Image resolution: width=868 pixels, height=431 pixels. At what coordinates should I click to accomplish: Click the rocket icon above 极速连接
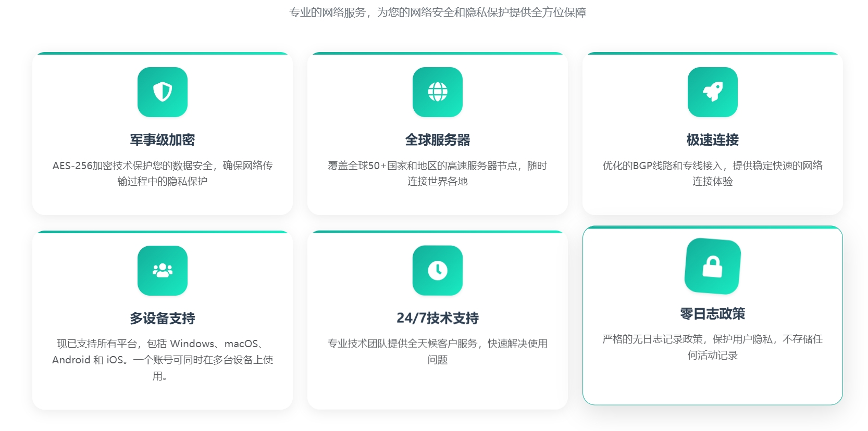click(712, 92)
